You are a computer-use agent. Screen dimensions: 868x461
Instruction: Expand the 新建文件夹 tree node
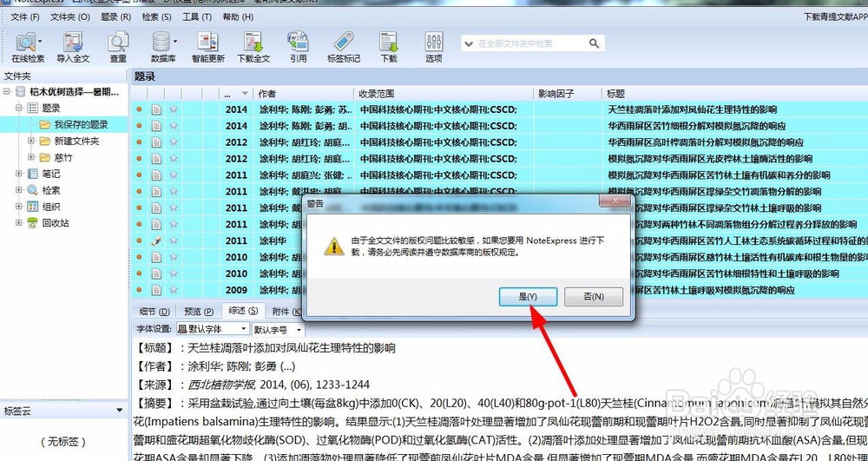coord(31,142)
